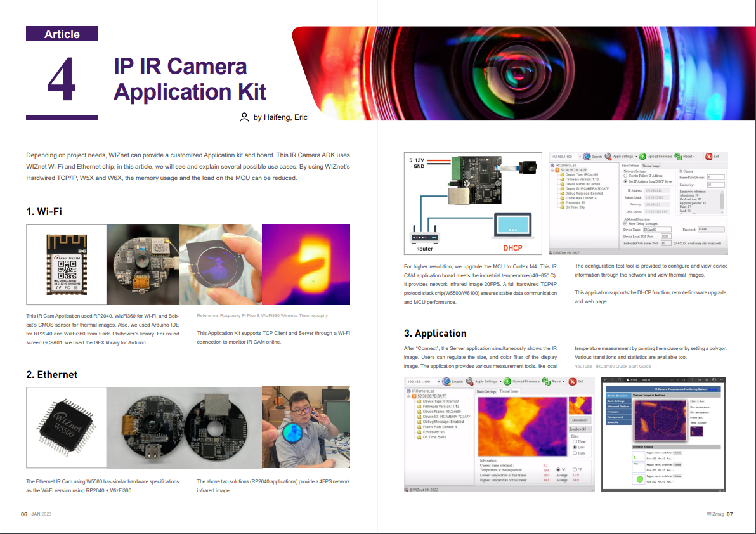756x534 pixels.
Task: Select the Low filter radio button
Action: tap(575, 447)
